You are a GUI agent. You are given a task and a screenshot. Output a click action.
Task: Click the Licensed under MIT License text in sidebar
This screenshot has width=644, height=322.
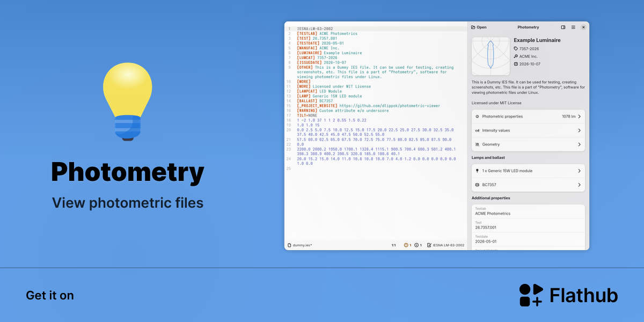pyautogui.click(x=496, y=103)
